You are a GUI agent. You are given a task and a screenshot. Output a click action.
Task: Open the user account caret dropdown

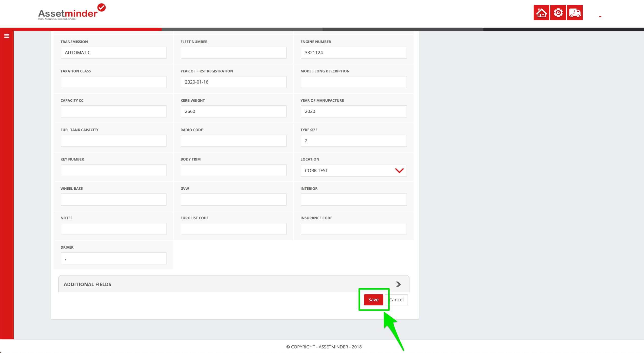click(x=600, y=16)
